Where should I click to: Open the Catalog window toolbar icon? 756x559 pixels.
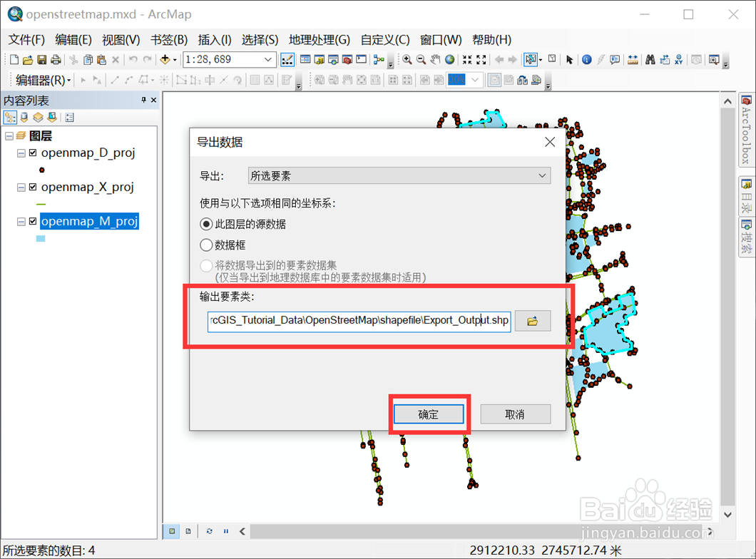coord(320,60)
